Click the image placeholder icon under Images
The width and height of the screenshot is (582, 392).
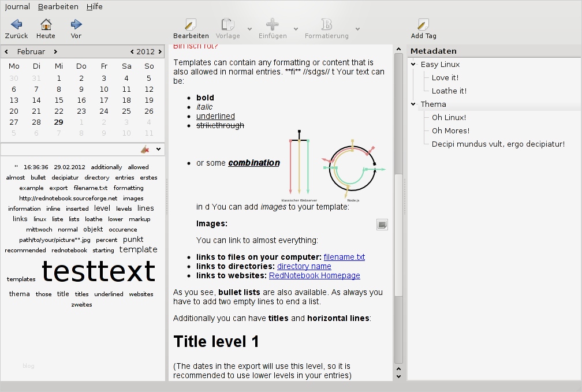click(382, 225)
